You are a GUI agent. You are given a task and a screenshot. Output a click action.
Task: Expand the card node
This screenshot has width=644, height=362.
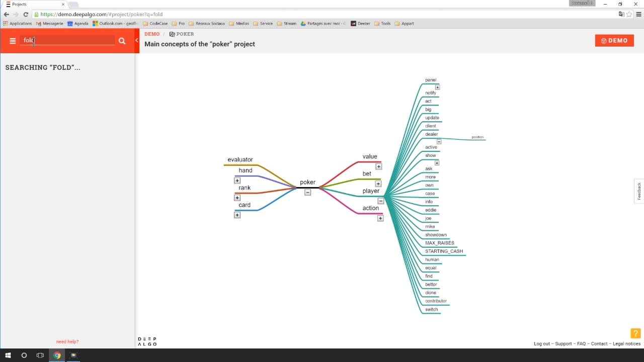coord(237,215)
